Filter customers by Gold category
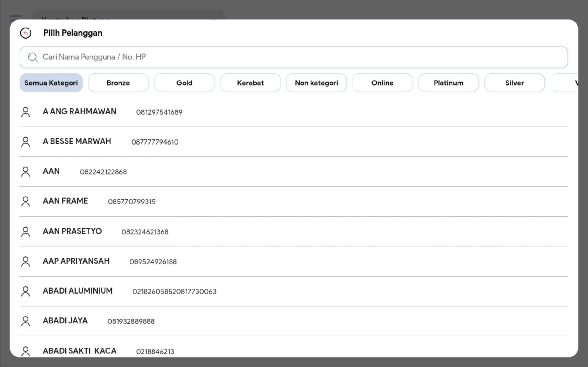This screenshot has height=367, width=588. tap(184, 83)
